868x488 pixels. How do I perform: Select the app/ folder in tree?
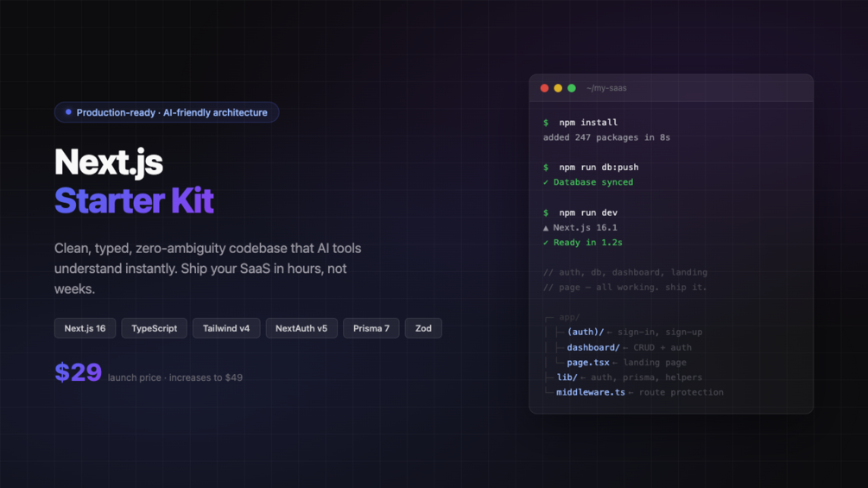tap(569, 317)
